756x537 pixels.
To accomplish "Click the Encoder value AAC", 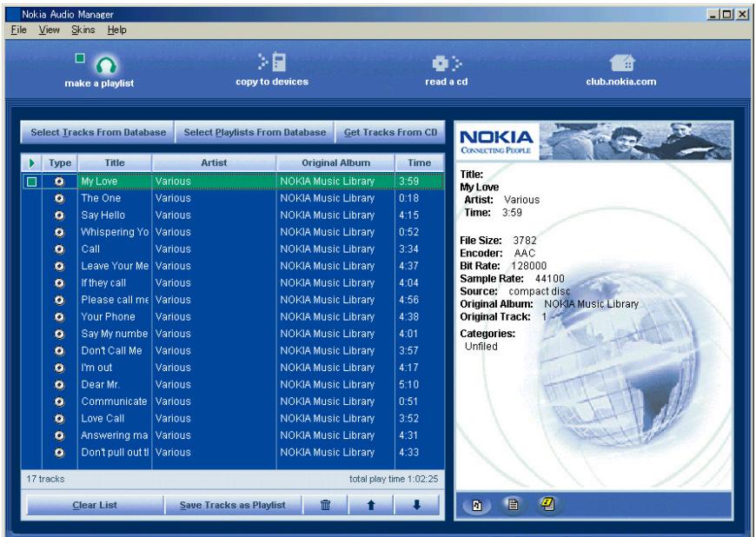I will (x=525, y=253).
